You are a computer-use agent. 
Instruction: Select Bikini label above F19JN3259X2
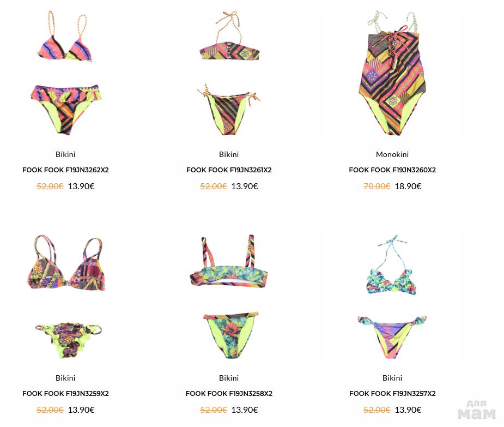(x=65, y=378)
